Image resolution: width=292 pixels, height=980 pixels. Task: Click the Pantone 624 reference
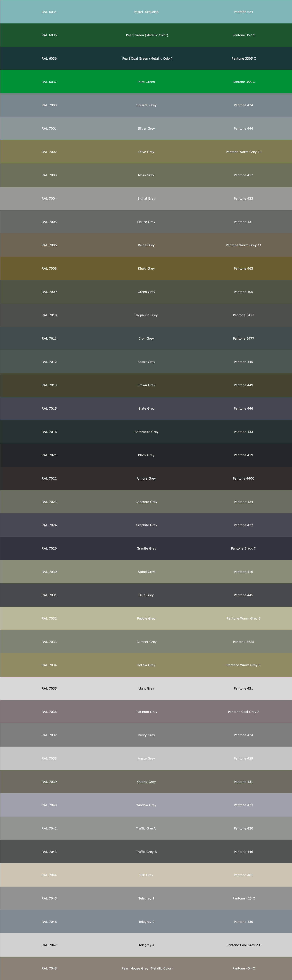243,12
